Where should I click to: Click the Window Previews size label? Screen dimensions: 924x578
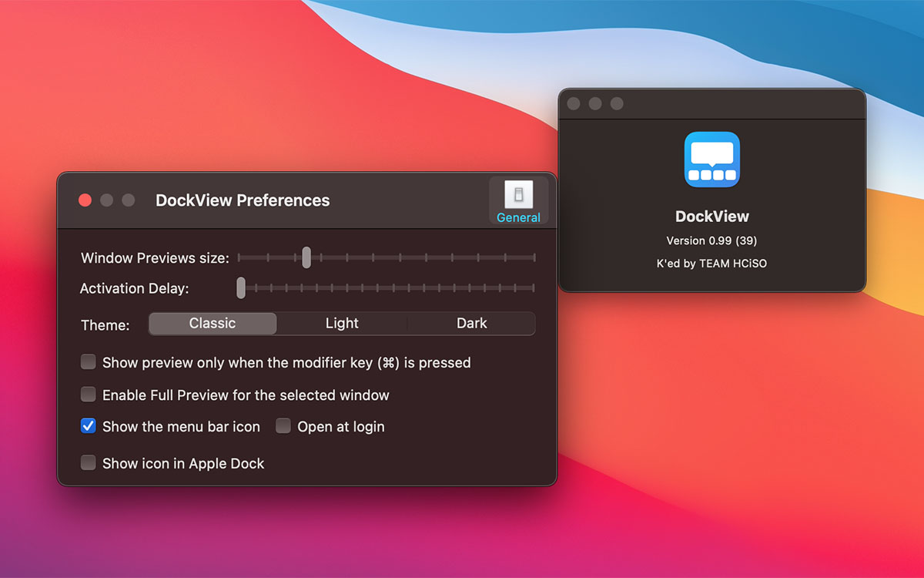coord(155,257)
